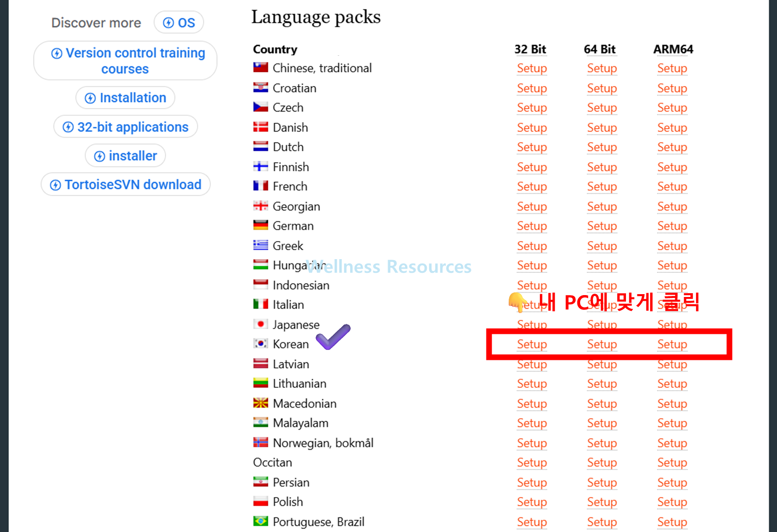This screenshot has height=532, width=777.
Task: Open Version control training courses link
Action: (x=125, y=61)
